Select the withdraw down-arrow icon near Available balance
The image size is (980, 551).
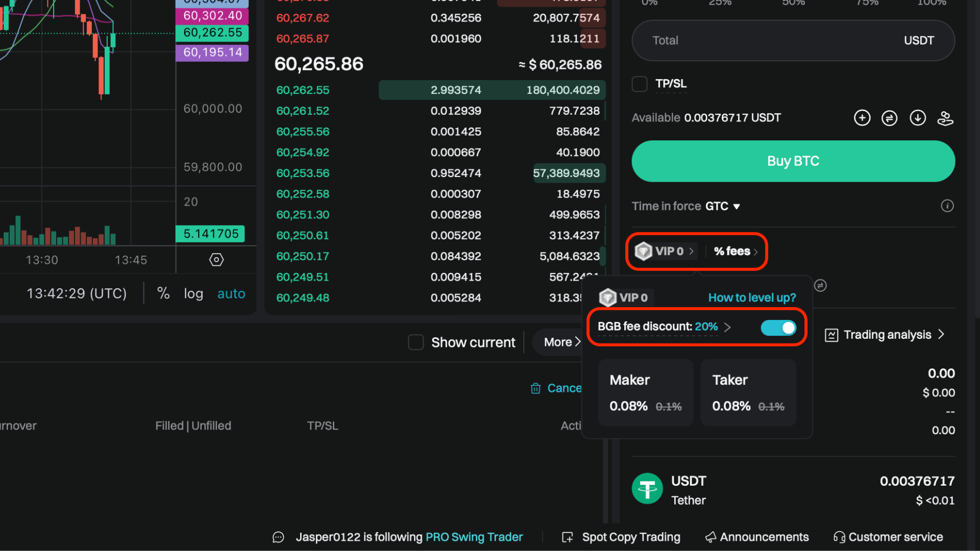pos(917,117)
